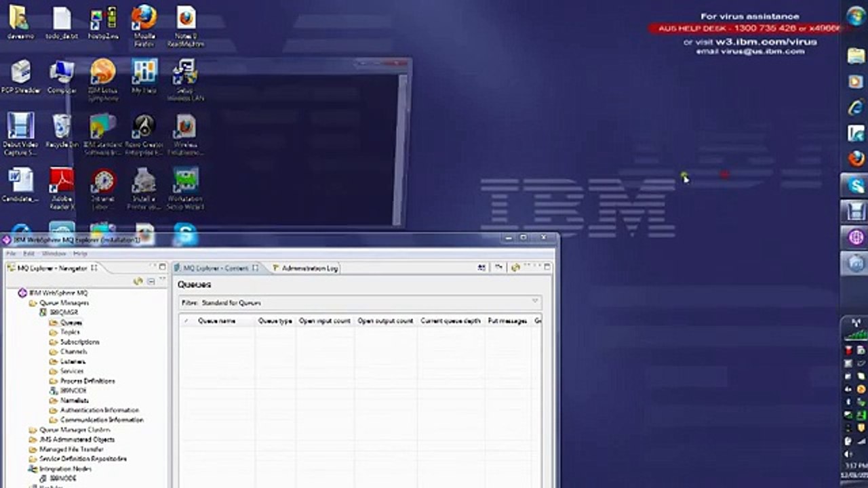Image resolution: width=868 pixels, height=488 pixels.
Task: Open Skype from side taskbar
Action: [856, 185]
